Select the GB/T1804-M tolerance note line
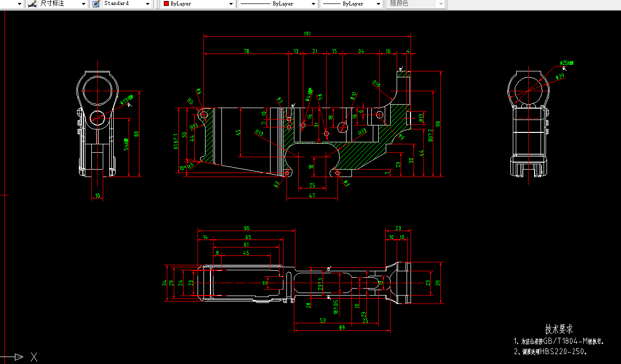 tap(559, 342)
